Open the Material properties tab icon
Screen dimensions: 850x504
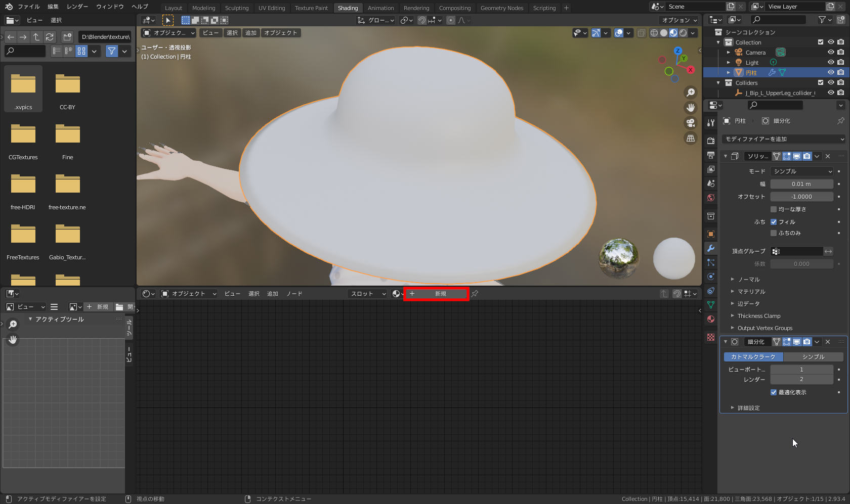711,319
